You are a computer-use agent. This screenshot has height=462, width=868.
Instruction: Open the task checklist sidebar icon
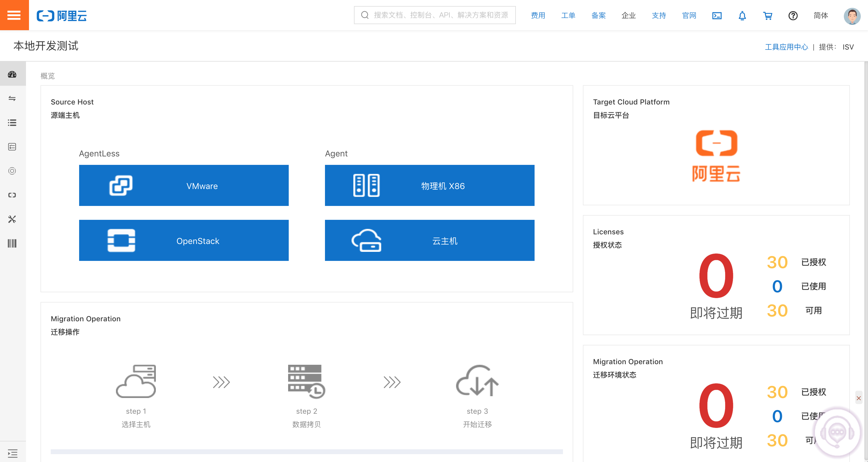[x=12, y=146]
